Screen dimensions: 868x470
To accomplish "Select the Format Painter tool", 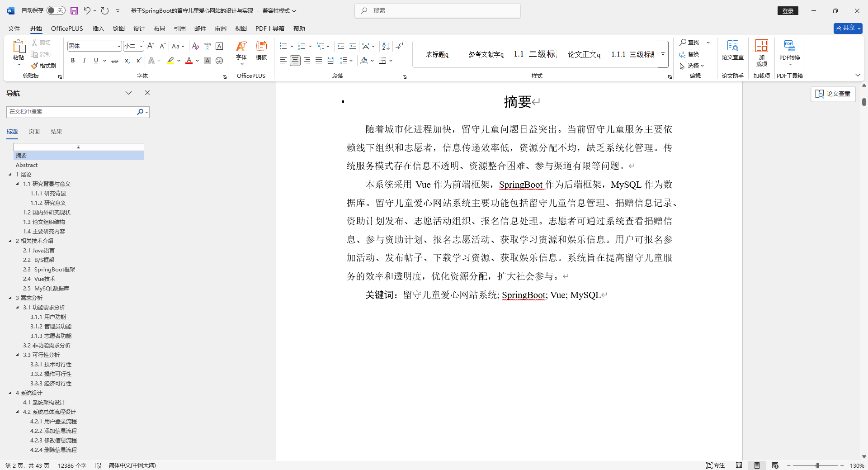I will (43, 65).
